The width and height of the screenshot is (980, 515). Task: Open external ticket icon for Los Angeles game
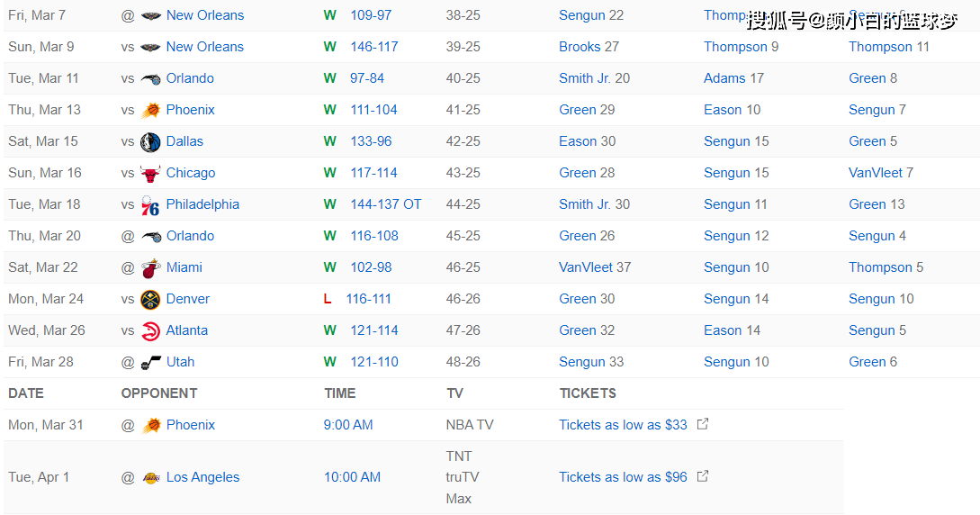coord(703,476)
